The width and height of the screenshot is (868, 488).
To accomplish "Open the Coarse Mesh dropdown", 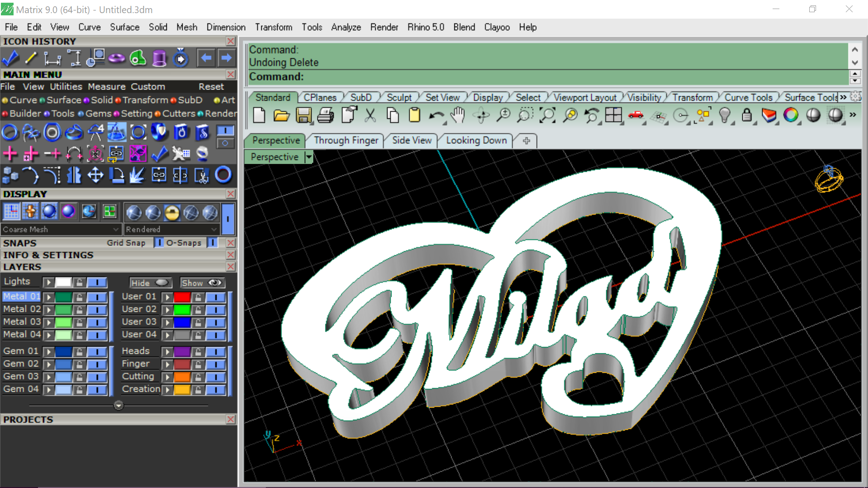I will pos(61,230).
